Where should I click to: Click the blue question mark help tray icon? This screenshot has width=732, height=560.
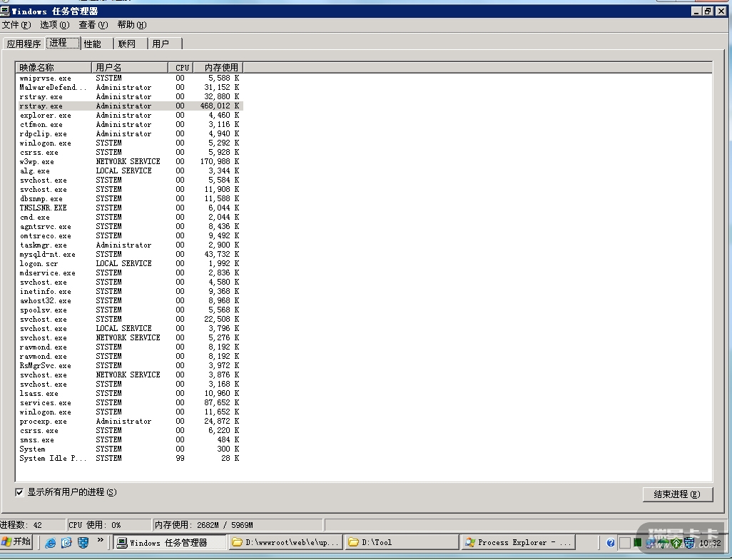[x=610, y=543]
